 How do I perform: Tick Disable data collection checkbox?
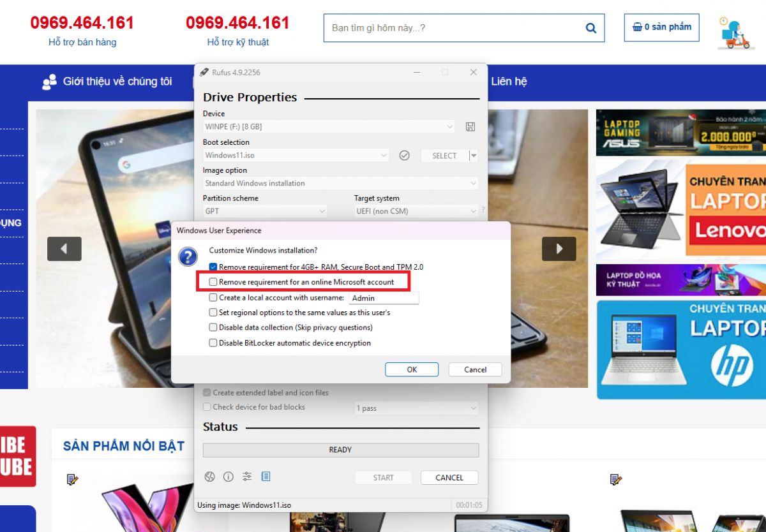213,328
